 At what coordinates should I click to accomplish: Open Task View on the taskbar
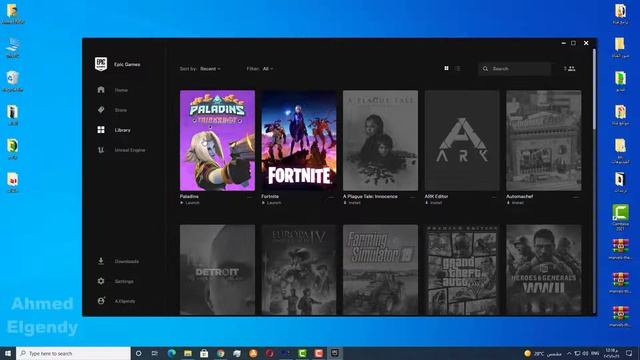(x=155, y=353)
